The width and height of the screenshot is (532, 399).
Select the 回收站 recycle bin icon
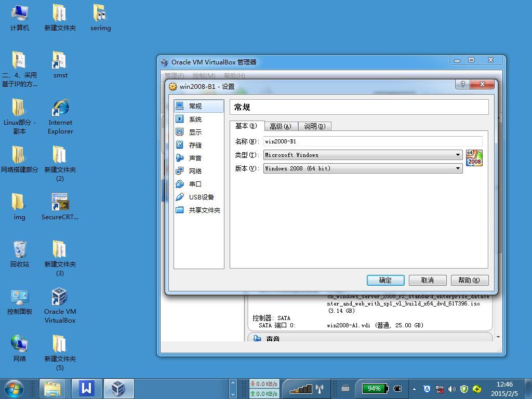[20, 254]
